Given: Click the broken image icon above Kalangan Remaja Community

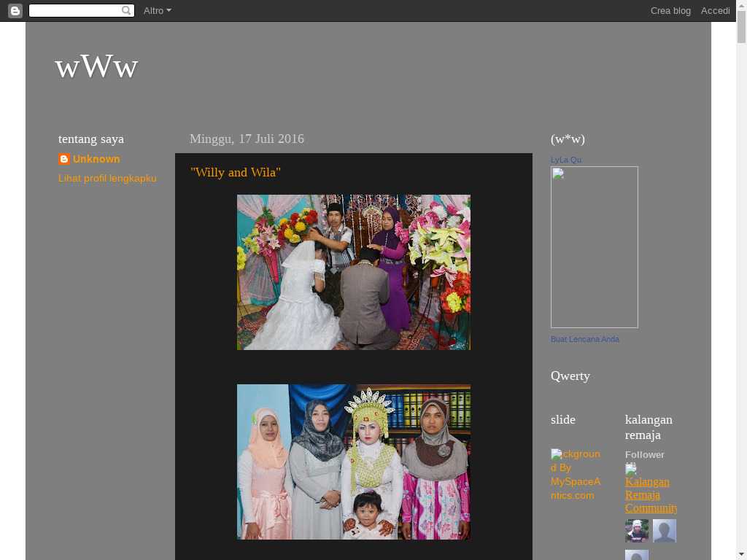Looking at the screenshot, I should click(x=631, y=468).
